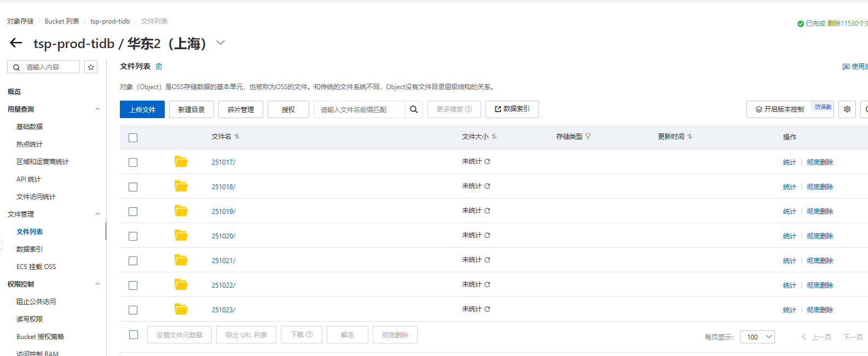The width and height of the screenshot is (868, 356).
Task: Open 数据索引 sidebar item
Action: point(30,249)
